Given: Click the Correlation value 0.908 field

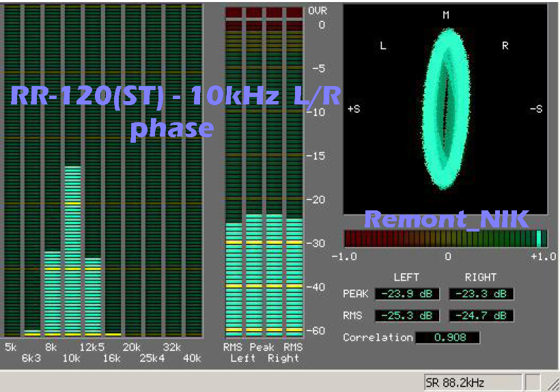Looking at the screenshot, I should click(447, 337).
